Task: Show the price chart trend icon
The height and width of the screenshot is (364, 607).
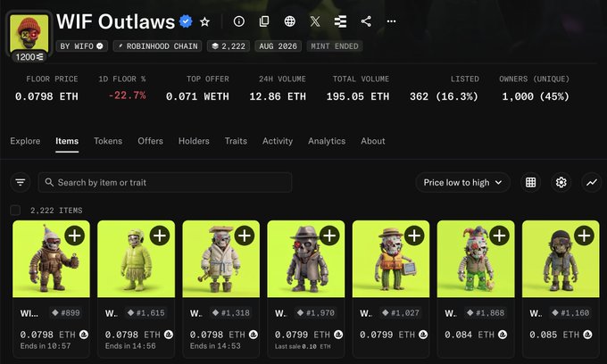Action: click(x=591, y=182)
